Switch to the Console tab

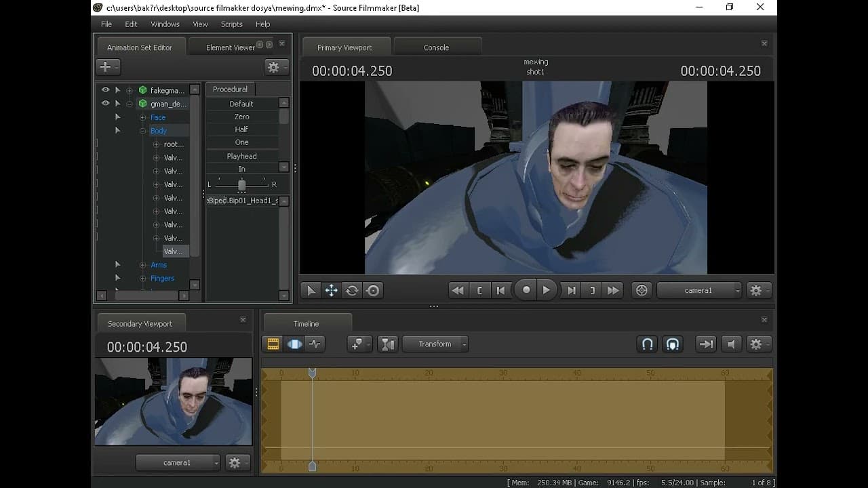(437, 47)
